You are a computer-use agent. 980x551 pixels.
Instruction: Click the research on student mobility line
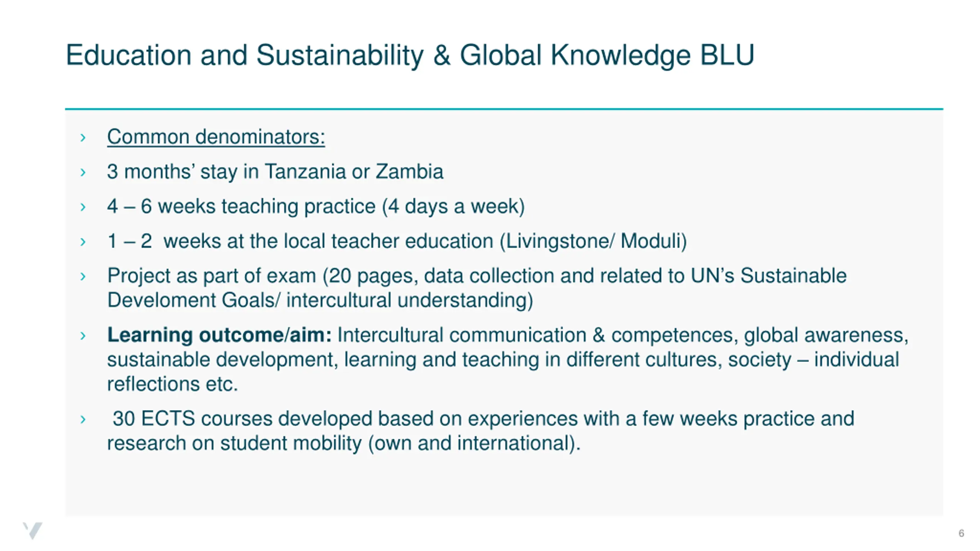point(344,443)
